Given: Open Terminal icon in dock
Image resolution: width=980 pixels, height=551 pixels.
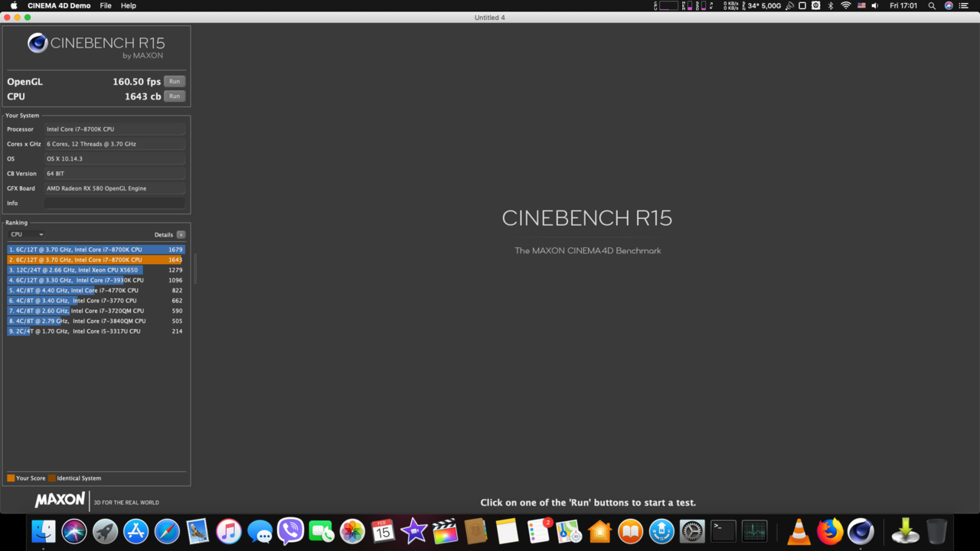Looking at the screenshot, I should (724, 531).
